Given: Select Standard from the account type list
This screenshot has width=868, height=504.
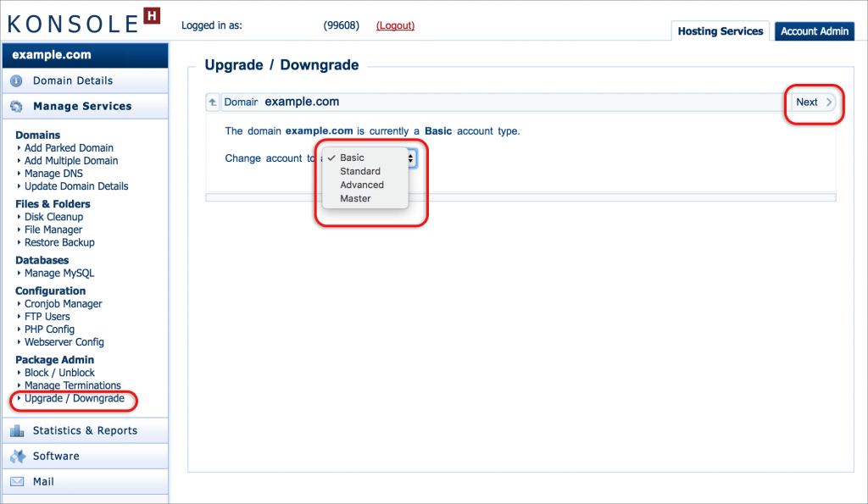Looking at the screenshot, I should (x=360, y=171).
